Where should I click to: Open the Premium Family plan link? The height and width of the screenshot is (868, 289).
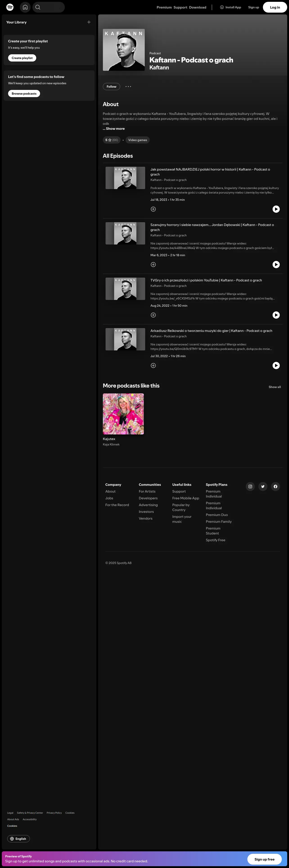pyautogui.click(x=219, y=522)
